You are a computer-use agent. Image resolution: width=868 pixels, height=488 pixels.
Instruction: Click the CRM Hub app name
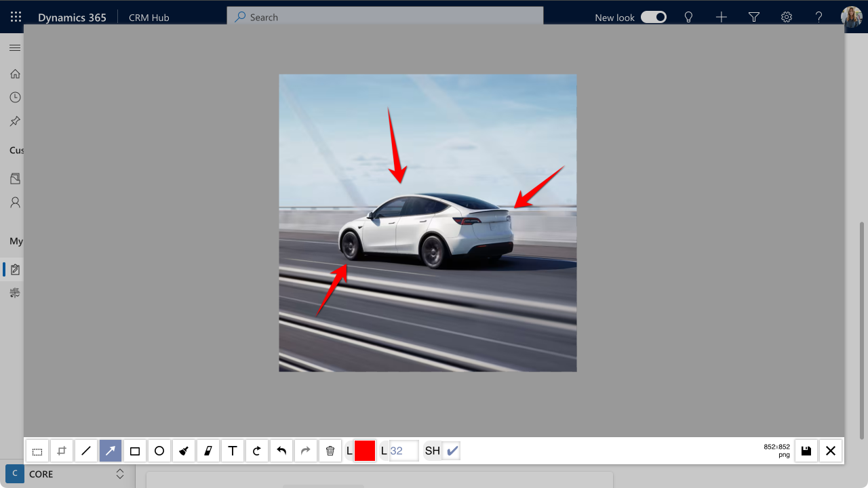pos(149,18)
